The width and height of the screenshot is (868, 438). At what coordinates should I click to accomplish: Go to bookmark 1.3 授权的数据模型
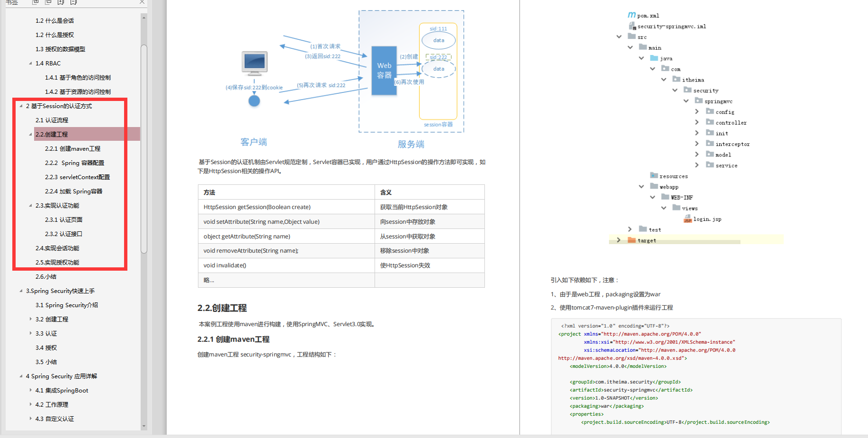point(60,49)
